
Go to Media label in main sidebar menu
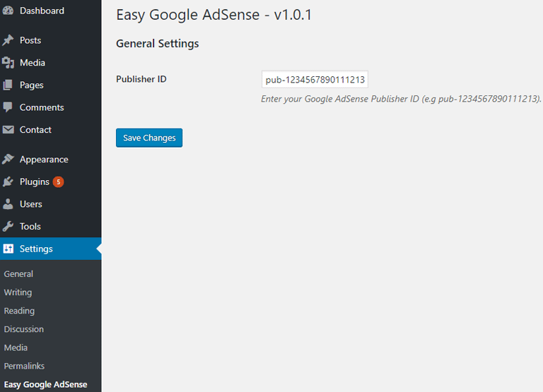click(x=33, y=63)
